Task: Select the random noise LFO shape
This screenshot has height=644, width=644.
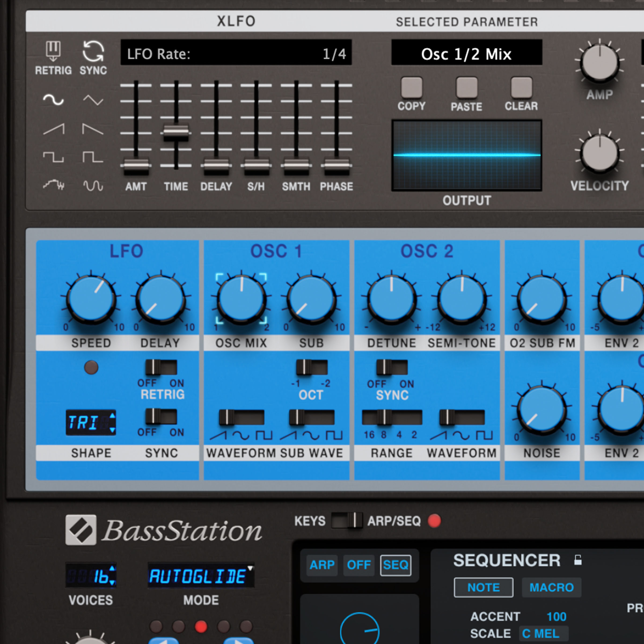Action: coord(53,185)
